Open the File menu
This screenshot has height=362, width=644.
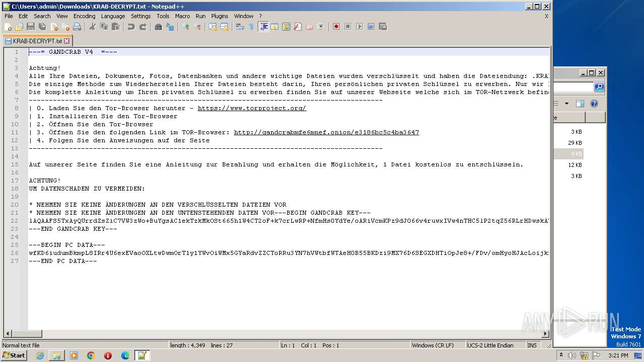coord(9,16)
